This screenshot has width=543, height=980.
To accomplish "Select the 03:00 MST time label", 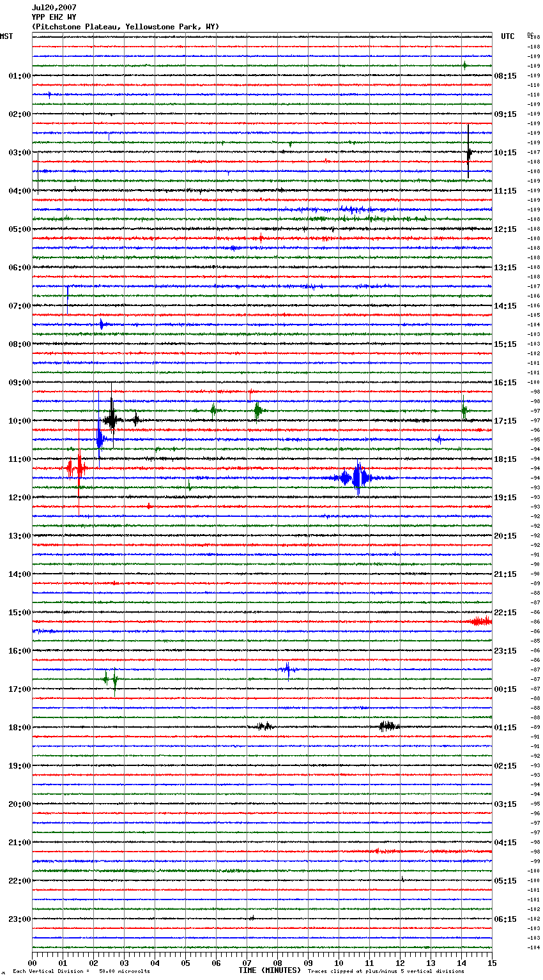I will point(20,153).
